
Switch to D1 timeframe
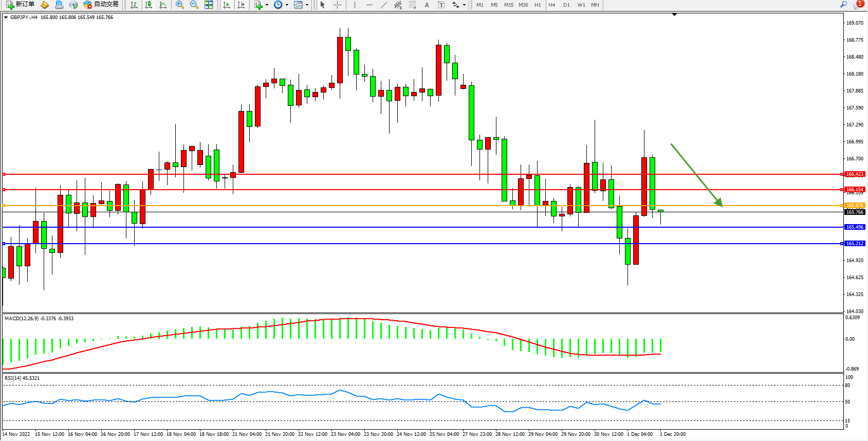click(x=566, y=5)
